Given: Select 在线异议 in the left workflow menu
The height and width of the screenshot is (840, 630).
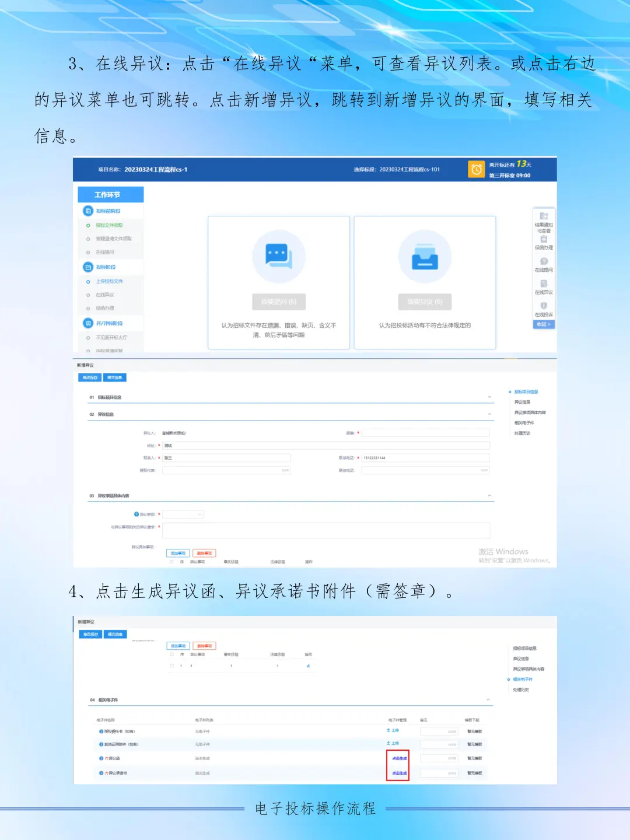Looking at the screenshot, I should click(106, 295).
